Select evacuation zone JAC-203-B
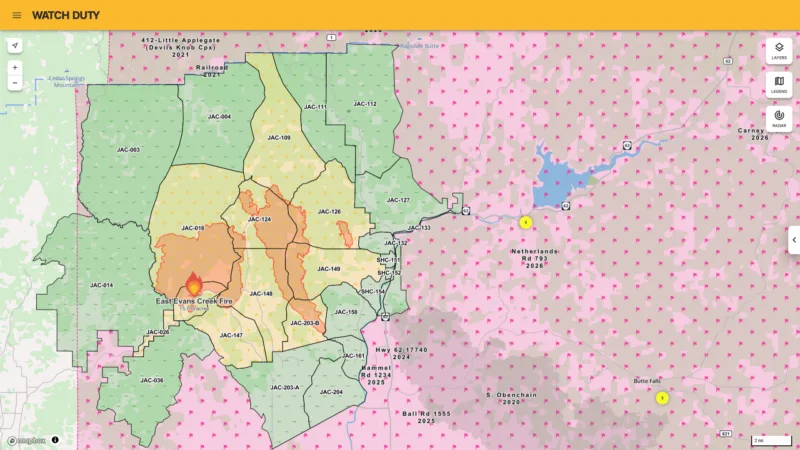The height and width of the screenshot is (450, 800). click(x=305, y=323)
